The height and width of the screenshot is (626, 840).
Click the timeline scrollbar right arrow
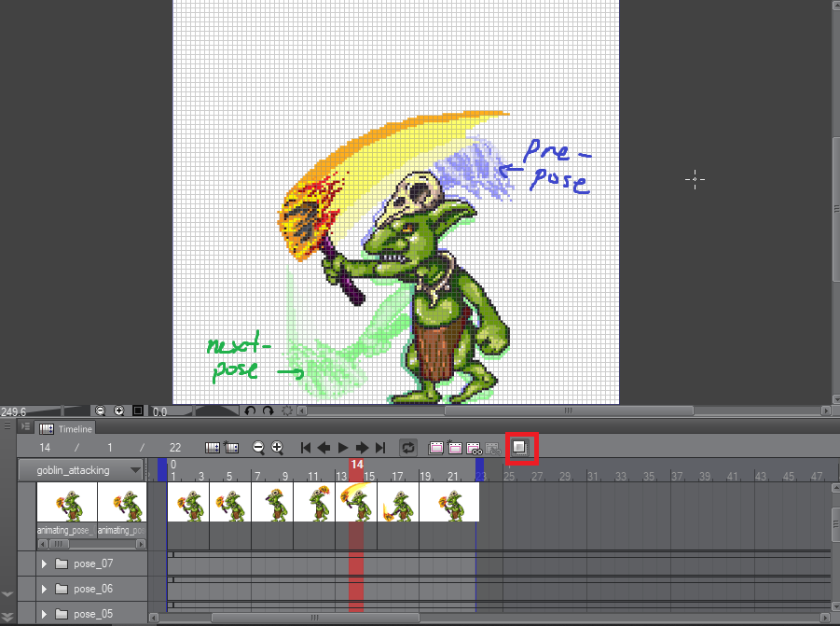[x=825, y=618]
